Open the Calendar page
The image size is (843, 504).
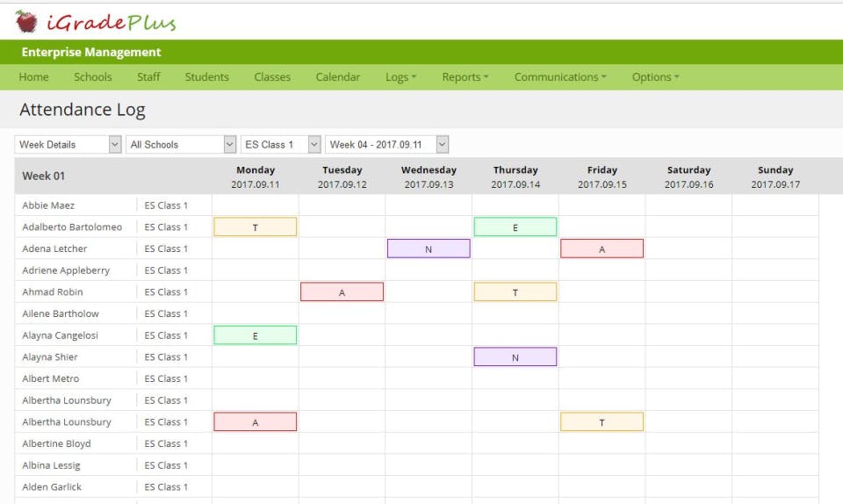point(337,77)
